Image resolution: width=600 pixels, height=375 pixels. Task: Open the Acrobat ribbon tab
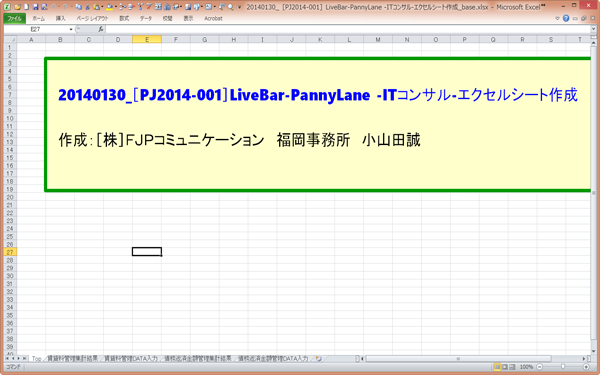click(x=213, y=18)
